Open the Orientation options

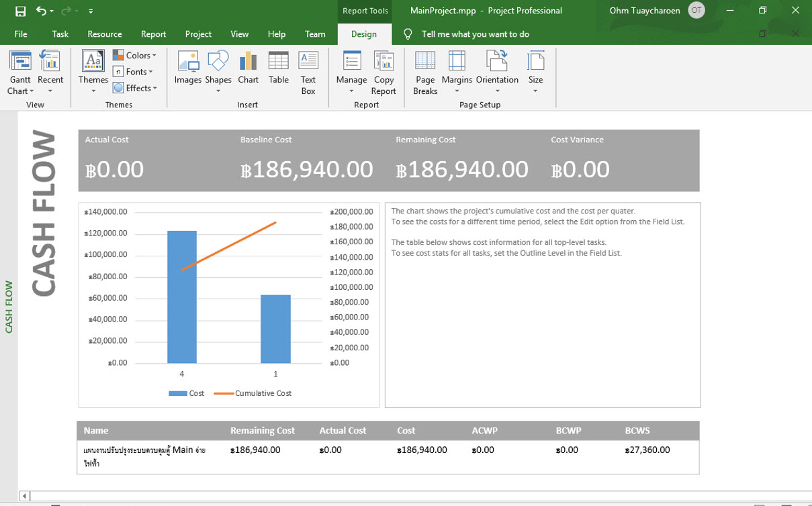(x=496, y=70)
